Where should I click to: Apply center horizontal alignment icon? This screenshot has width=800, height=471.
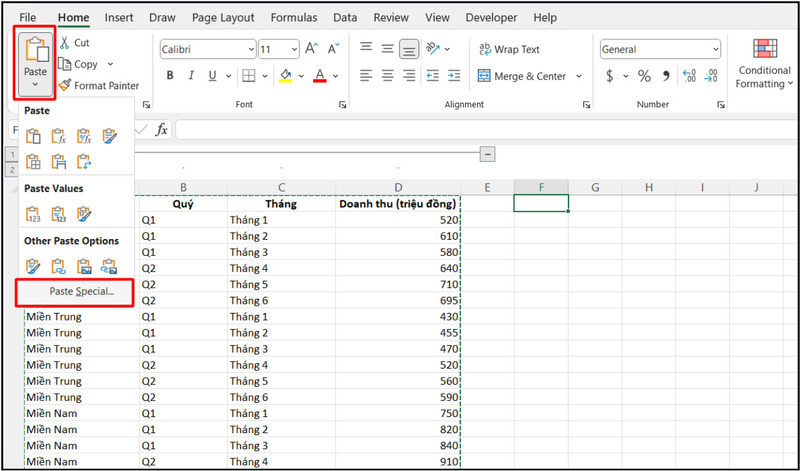tap(387, 76)
